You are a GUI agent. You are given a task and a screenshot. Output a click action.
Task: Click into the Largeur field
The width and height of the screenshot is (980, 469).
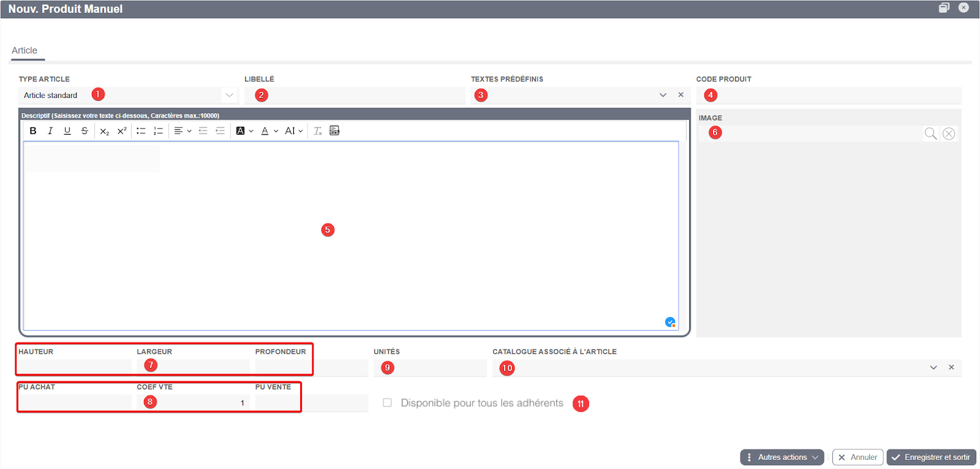click(193, 367)
